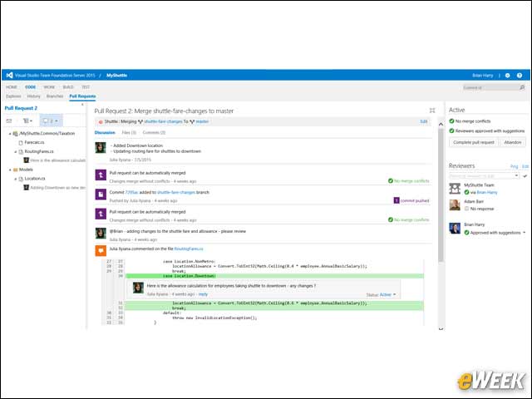Open the add reviewer combo box dropdown
The width and height of the screenshot is (532, 399).
[x=516, y=175]
